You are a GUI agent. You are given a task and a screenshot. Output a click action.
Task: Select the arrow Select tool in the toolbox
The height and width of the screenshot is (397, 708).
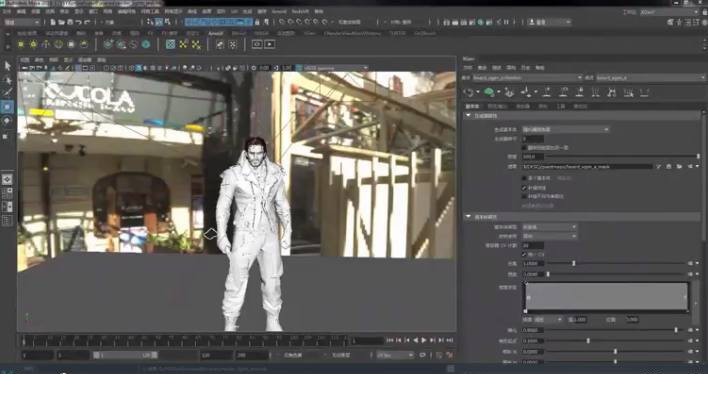pyautogui.click(x=8, y=66)
